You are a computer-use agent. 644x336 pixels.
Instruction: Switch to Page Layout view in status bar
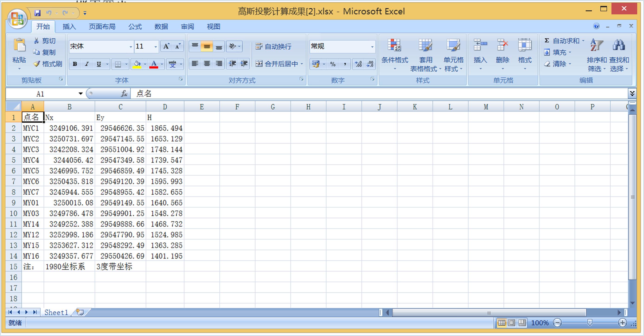pyautogui.click(x=511, y=323)
